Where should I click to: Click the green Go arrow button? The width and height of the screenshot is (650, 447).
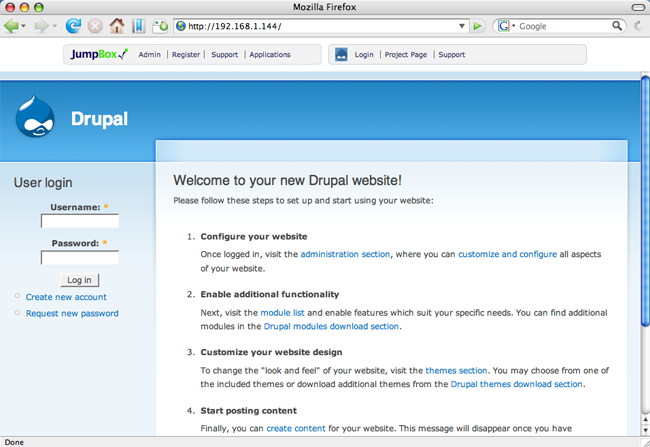tap(478, 26)
